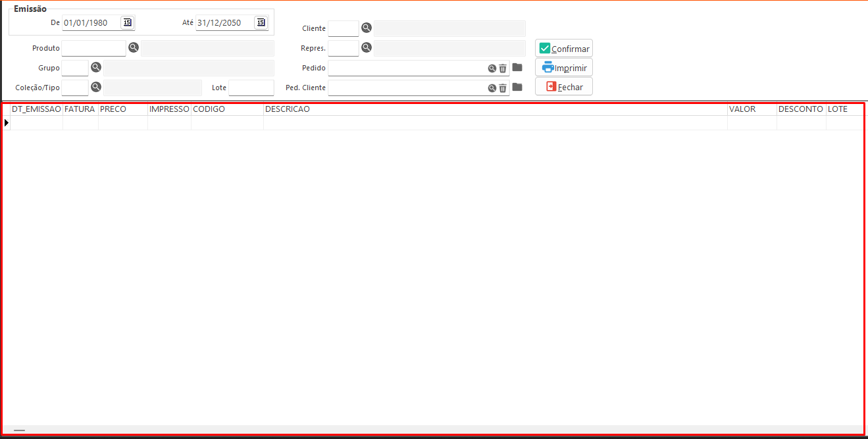Click the Produto search magnifier icon
The image size is (868, 439).
click(x=134, y=48)
